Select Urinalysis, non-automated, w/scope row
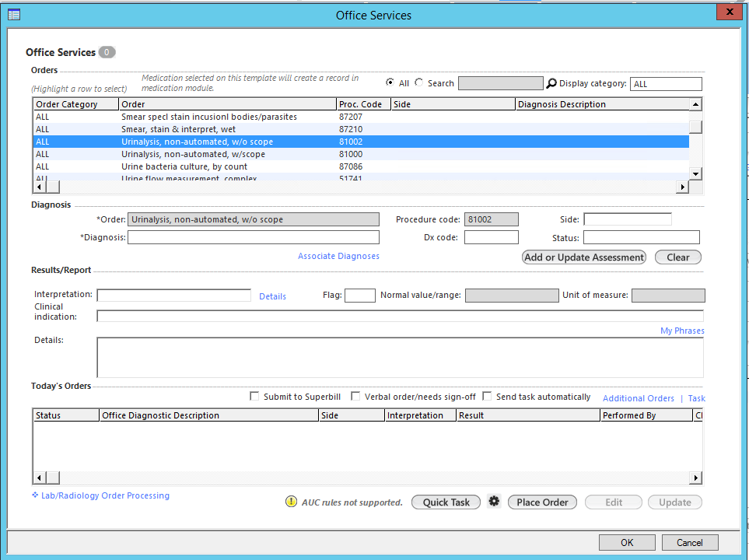Image resolution: width=749 pixels, height=560 pixels. 361,154
